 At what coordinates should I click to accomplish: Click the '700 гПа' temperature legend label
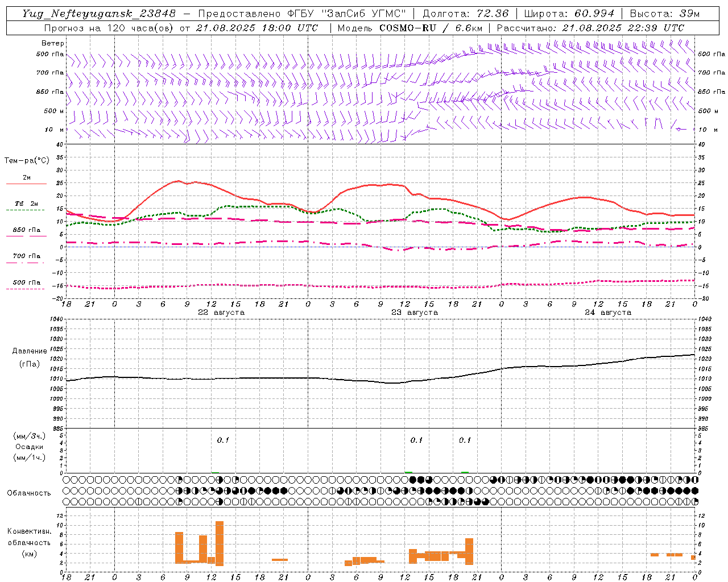coord(27,256)
